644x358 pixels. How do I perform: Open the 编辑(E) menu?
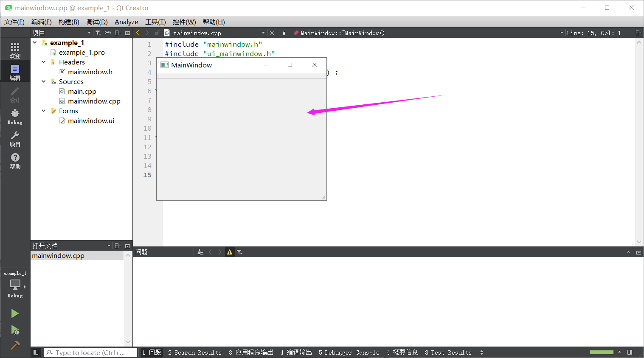coord(42,22)
